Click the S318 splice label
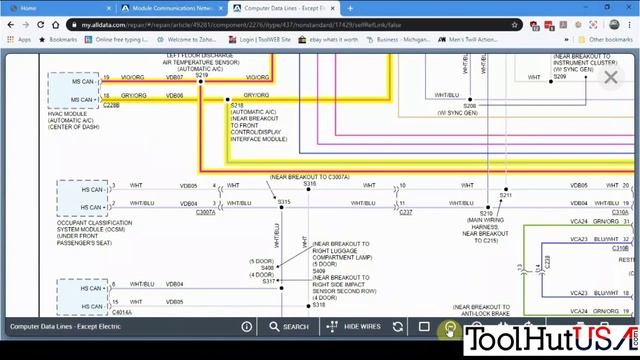Viewport: 640px width, 360px height. (318, 304)
